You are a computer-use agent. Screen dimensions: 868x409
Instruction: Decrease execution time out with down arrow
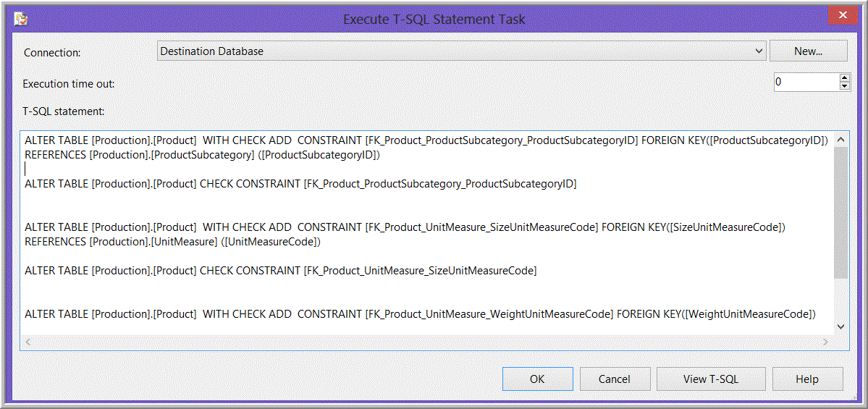click(x=844, y=87)
